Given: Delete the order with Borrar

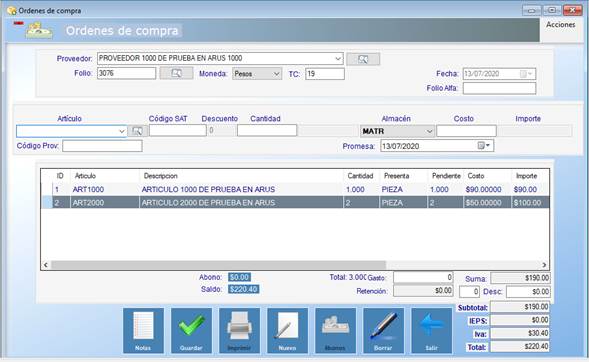Looking at the screenshot, I should pyautogui.click(x=384, y=330).
